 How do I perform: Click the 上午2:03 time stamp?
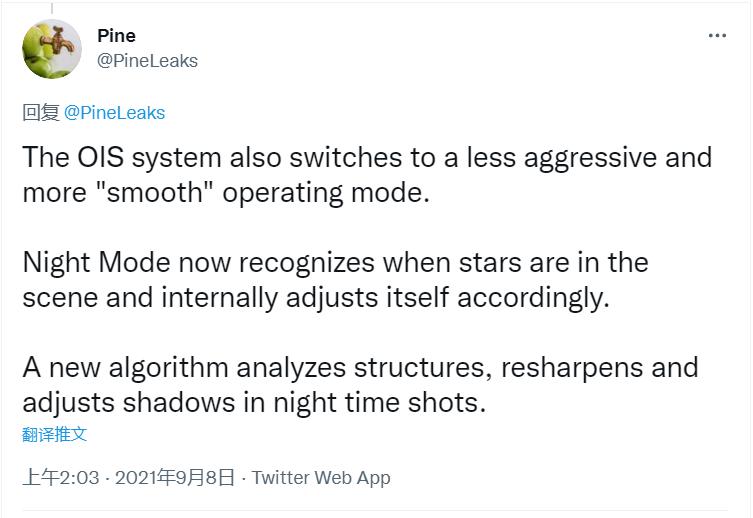(61, 477)
